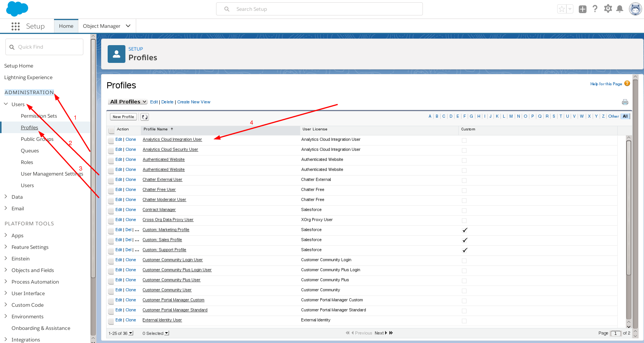Click the Quick Find input field
The height and width of the screenshot is (343, 644).
tap(44, 47)
